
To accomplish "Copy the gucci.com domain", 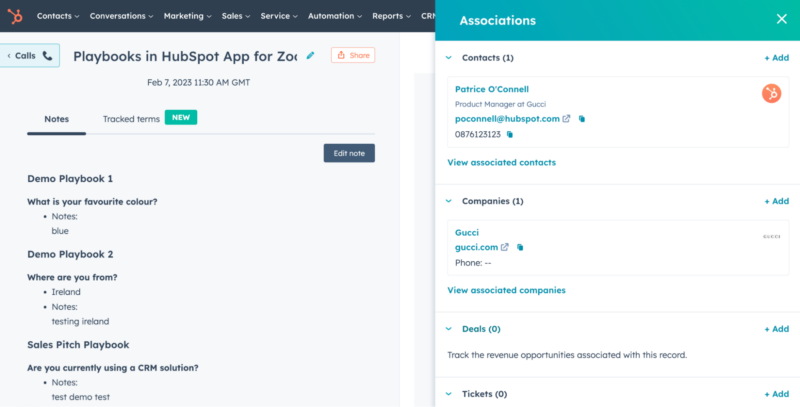I will (x=520, y=247).
